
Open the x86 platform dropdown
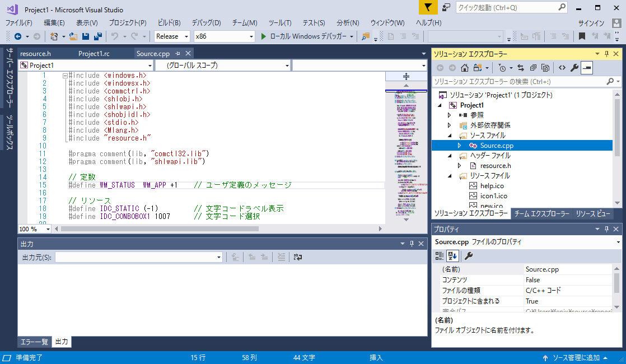[x=224, y=36]
